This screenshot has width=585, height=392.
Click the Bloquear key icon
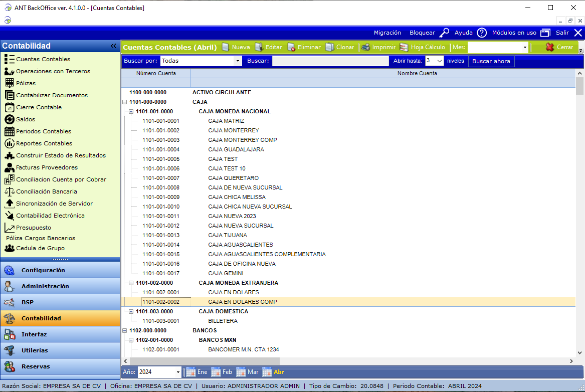point(444,33)
